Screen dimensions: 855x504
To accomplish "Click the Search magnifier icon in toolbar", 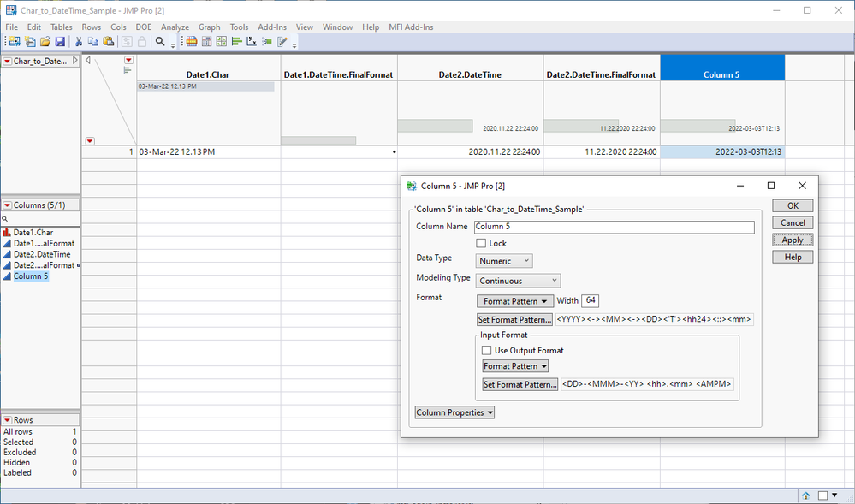I will click(160, 41).
